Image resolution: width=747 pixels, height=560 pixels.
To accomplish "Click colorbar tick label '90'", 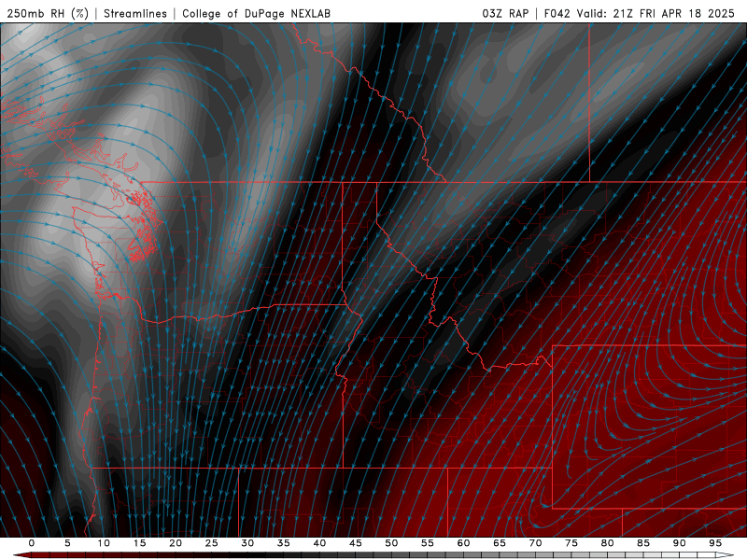I will 680,543.
